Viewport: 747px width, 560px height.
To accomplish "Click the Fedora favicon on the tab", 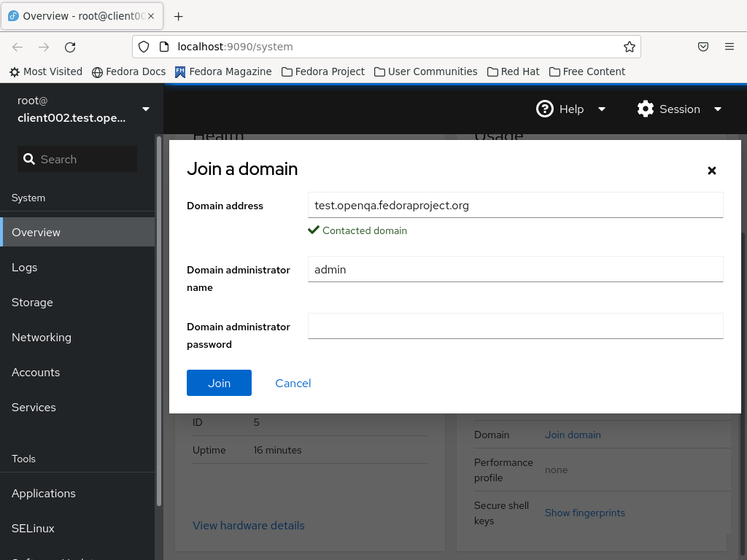I will click(13, 16).
